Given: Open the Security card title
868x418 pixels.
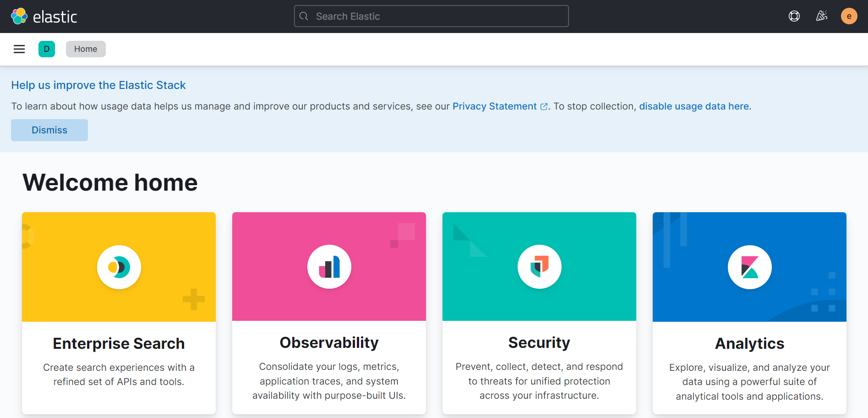Looking at the screenshot, I should tap(539, 343).
